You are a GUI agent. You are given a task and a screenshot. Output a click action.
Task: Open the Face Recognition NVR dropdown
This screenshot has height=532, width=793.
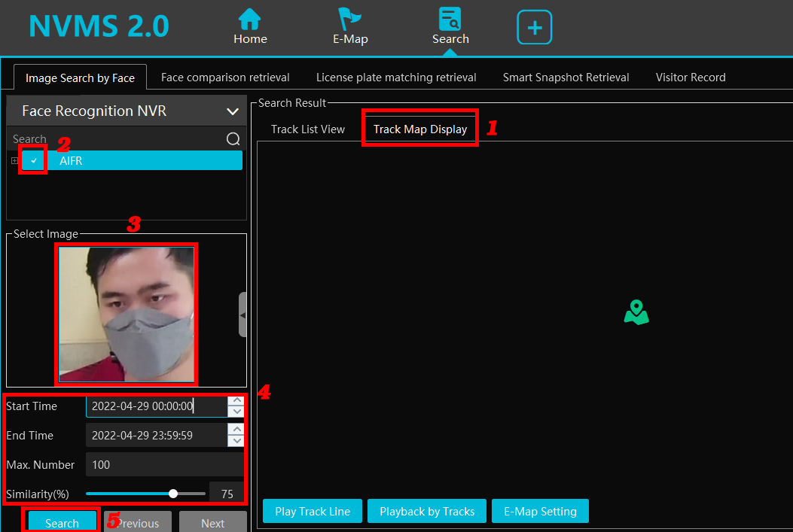[x=232, y=111]
